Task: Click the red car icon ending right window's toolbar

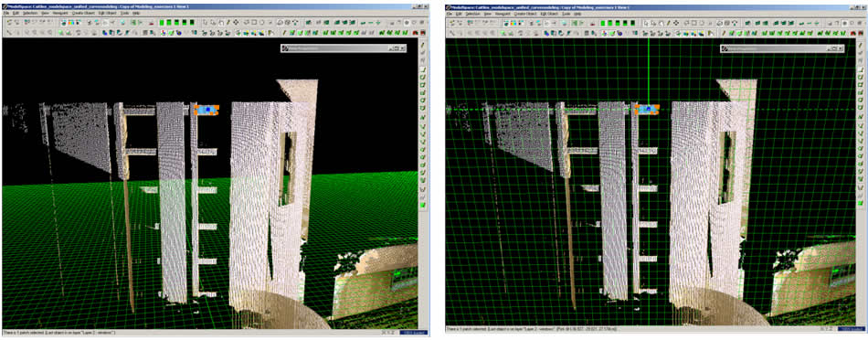Action: tap(861, 33)
